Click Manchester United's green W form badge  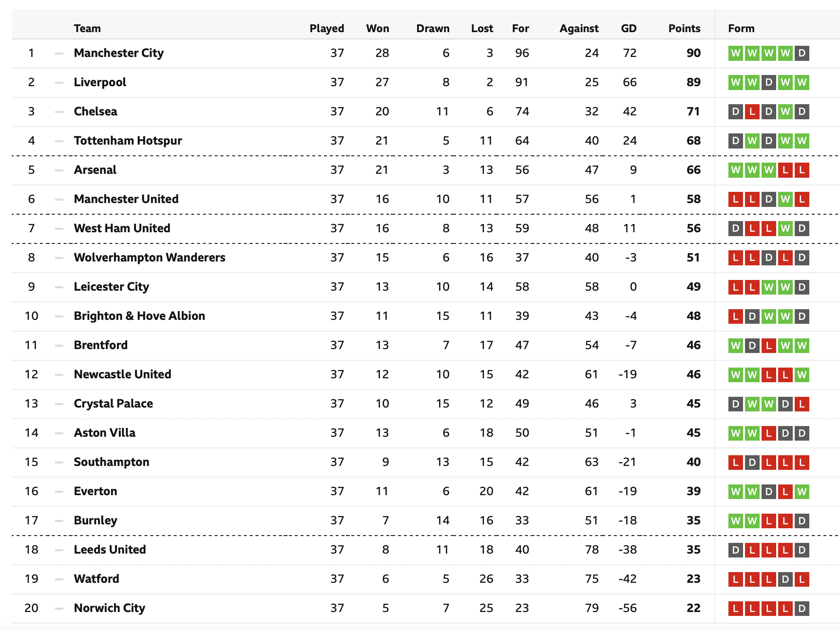785,199
